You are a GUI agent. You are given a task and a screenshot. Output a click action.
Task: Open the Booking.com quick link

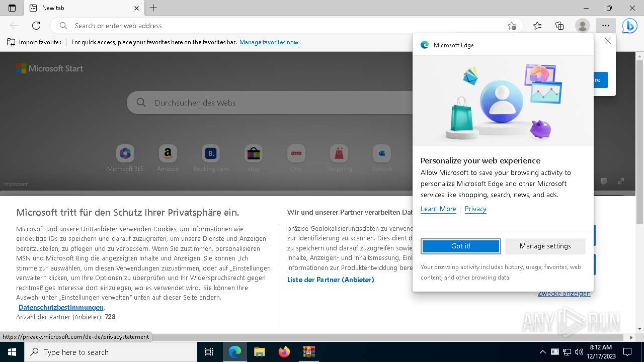(x=211, y=159)
